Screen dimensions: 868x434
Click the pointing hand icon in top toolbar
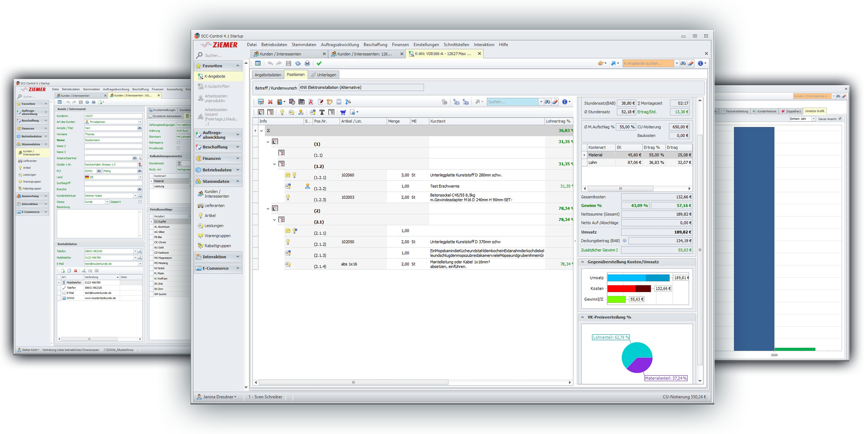click(x=600, y=64)
